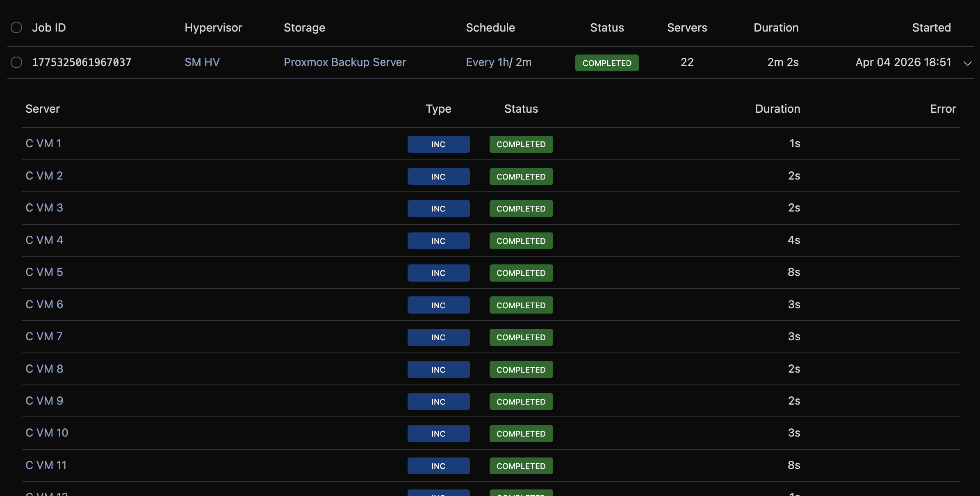This screenshot has height=496, width=980.
Task: Select job 1775325061967037 radio button
Action: pyautogui.click(x=16, y=62)
